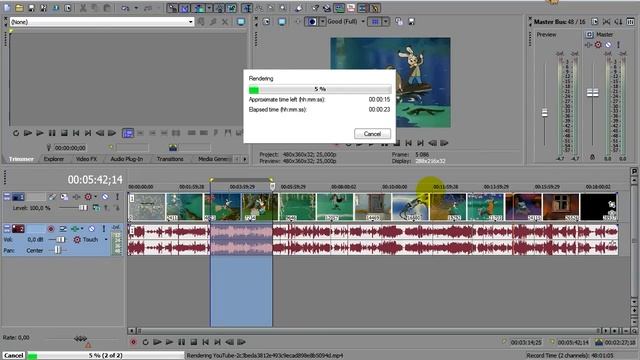Image resolution: width=640 pixels, height=360 pixels.
Task: Open the Audio Plug-In tab
Action: [x=127, y=159]
